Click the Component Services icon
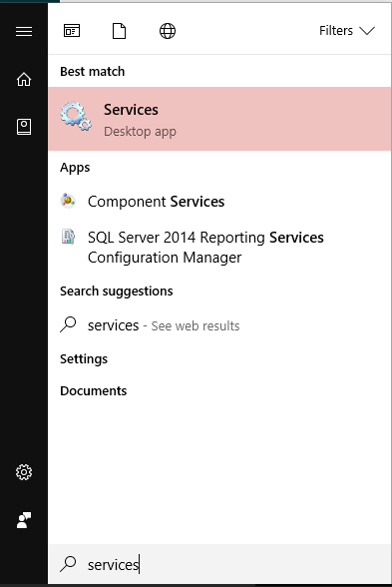 (x=68, y=201)
